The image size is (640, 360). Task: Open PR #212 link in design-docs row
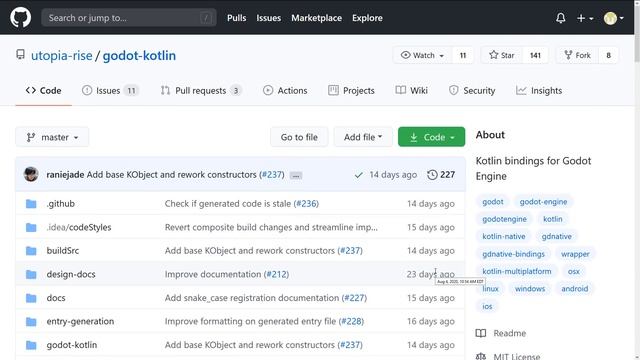[x=276, y=274]
